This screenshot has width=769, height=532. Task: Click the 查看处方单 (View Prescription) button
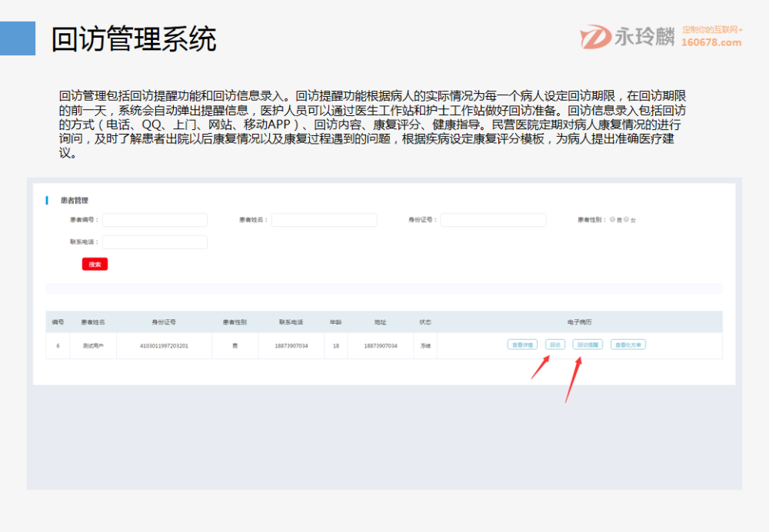pyautogui.click(x=628, y=344)
